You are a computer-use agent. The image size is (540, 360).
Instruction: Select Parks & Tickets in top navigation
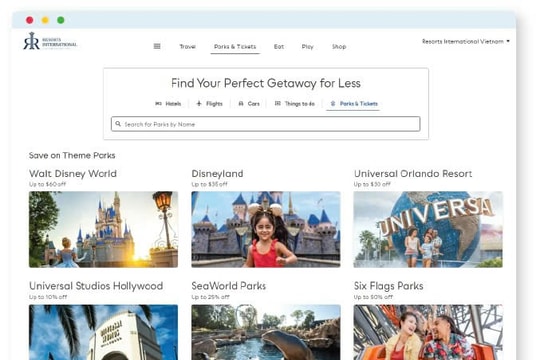tap(235, 47)
